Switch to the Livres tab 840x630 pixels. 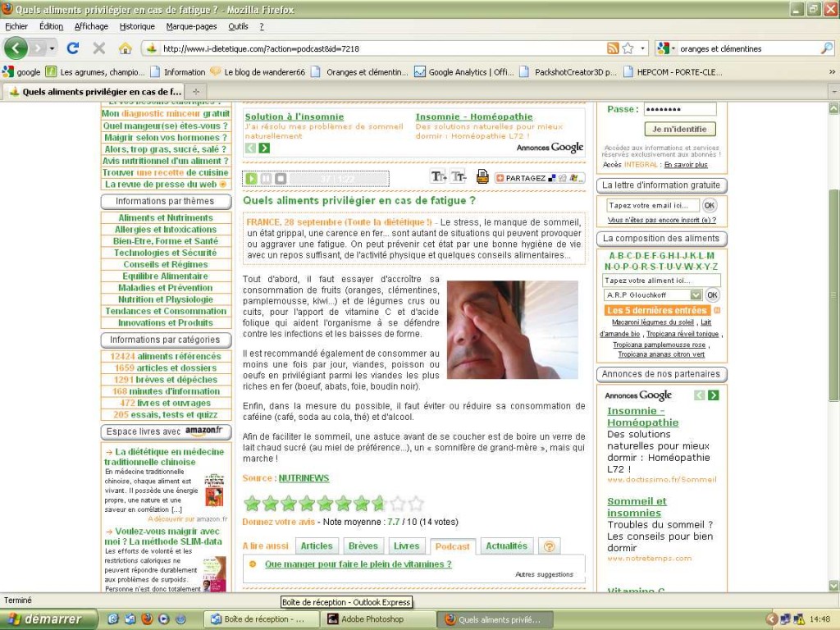click(407, 546)
